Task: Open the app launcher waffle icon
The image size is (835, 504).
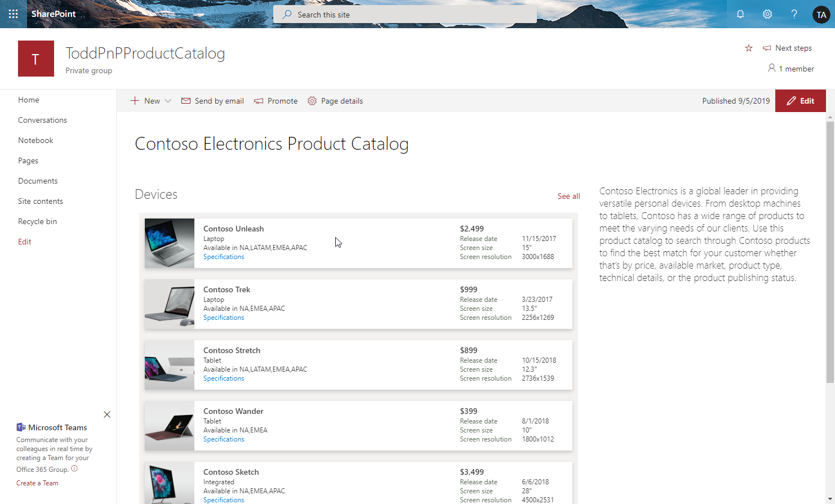Action: coord(14,14)
